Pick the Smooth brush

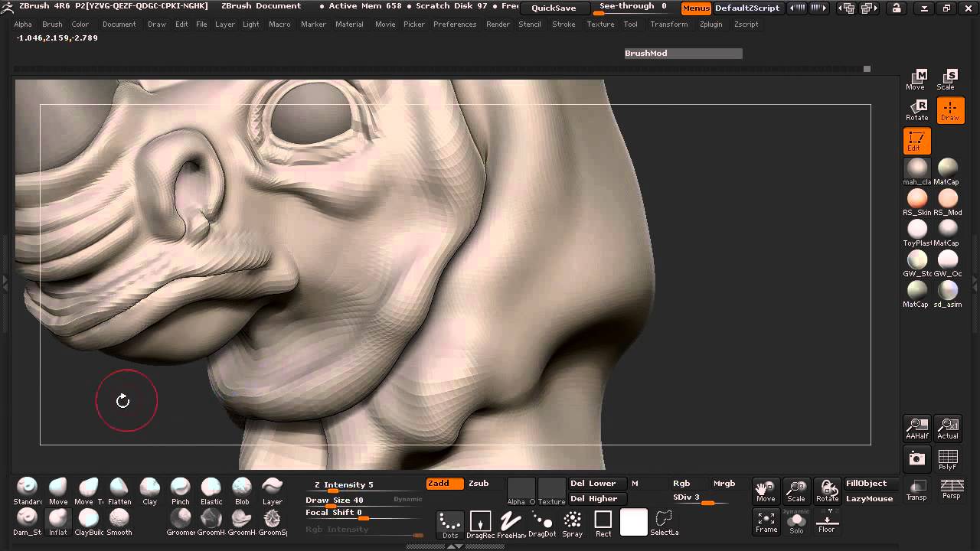point(119,522)
